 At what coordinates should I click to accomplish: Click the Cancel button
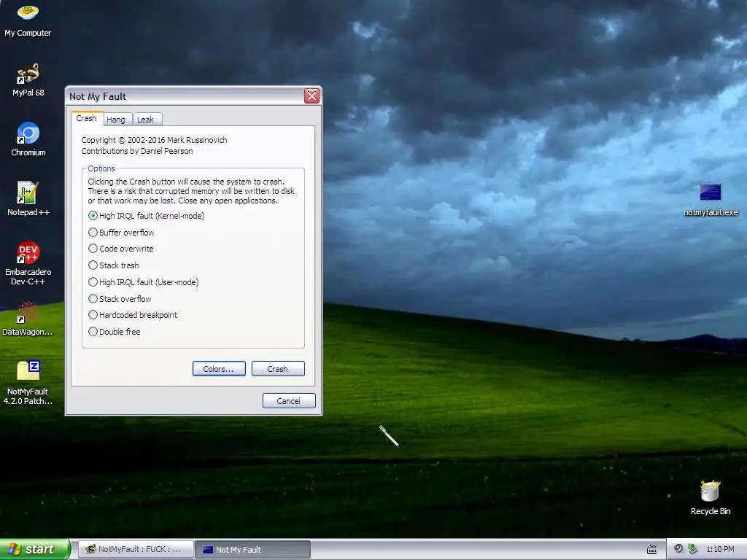pyautogui.click(x=289, y=401)
